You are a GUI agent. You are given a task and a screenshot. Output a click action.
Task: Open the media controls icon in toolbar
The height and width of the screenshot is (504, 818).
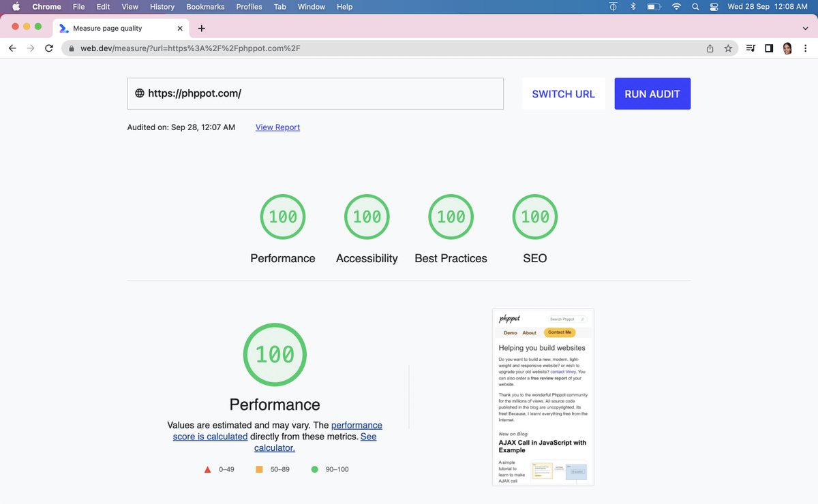pyautogui.click(x=751, y=48)
